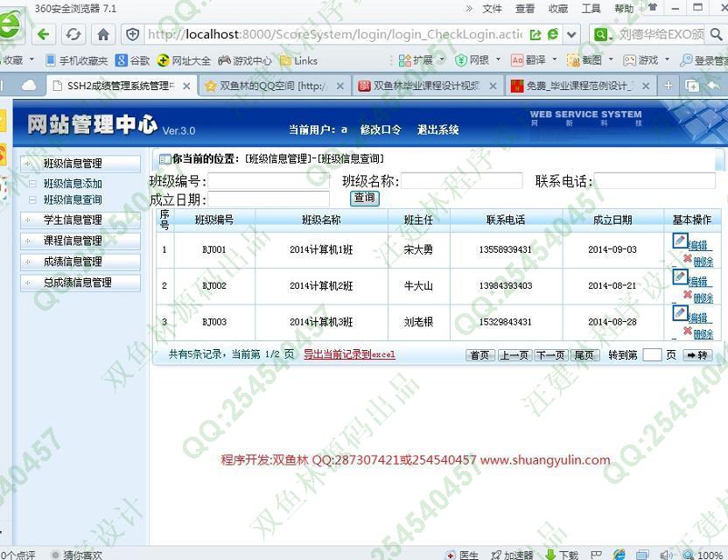Open the 工具 menu
Viewport: 728px width, 560px height.
point(591,9)
